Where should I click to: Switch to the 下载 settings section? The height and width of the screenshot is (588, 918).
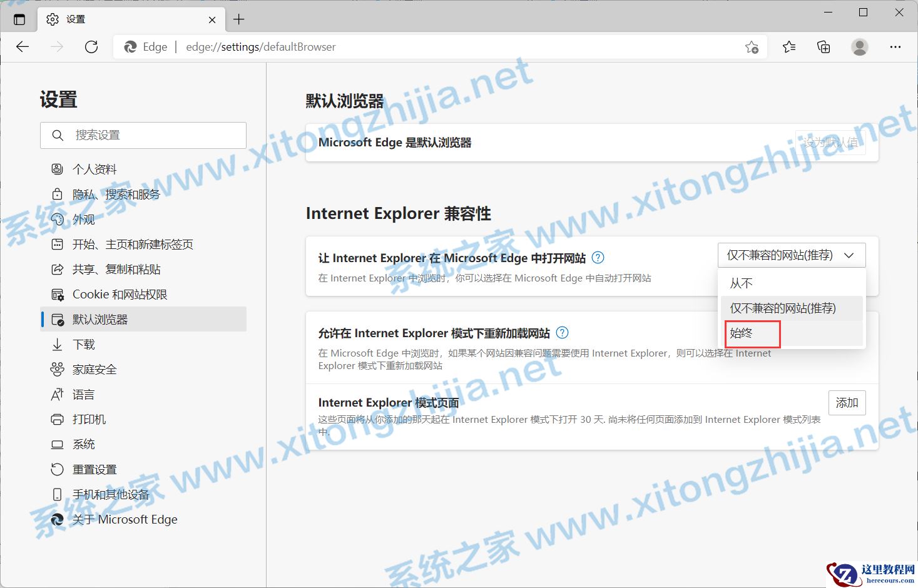84,344
